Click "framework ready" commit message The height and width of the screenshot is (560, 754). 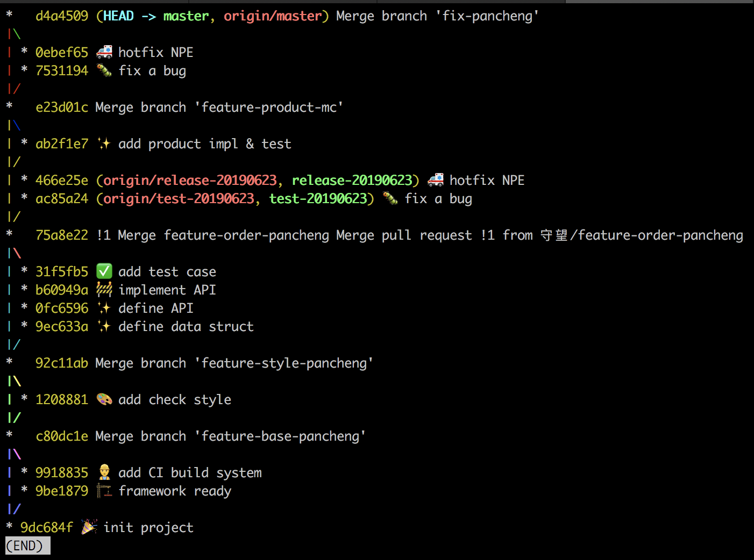click(x=175, y=491)
